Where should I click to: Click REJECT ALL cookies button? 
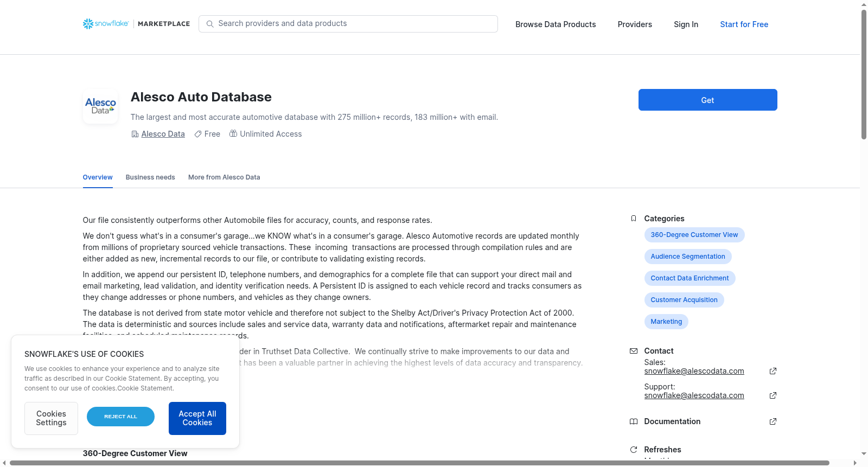[x=120, y=417]
